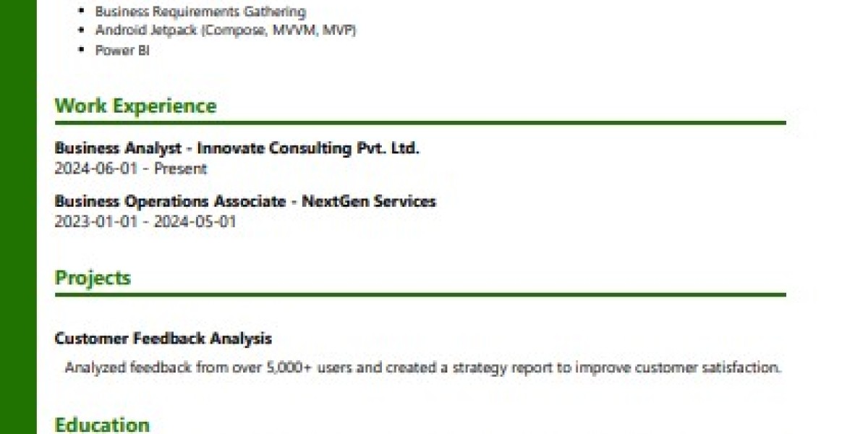Select the Android Jetpack skill entry
This screenshot has width=868, height=434.
click(x=225, y=30)
